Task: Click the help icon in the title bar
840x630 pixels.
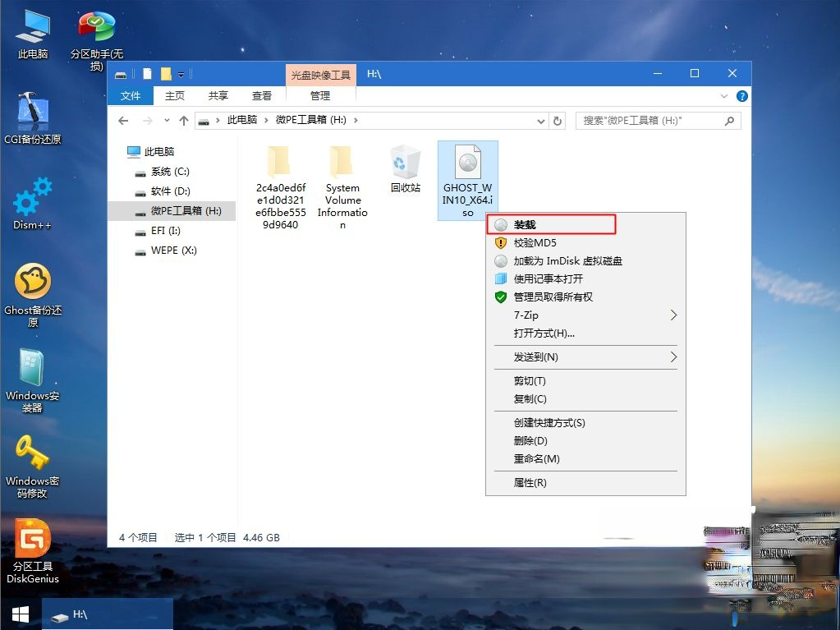Action: (741, 96)
